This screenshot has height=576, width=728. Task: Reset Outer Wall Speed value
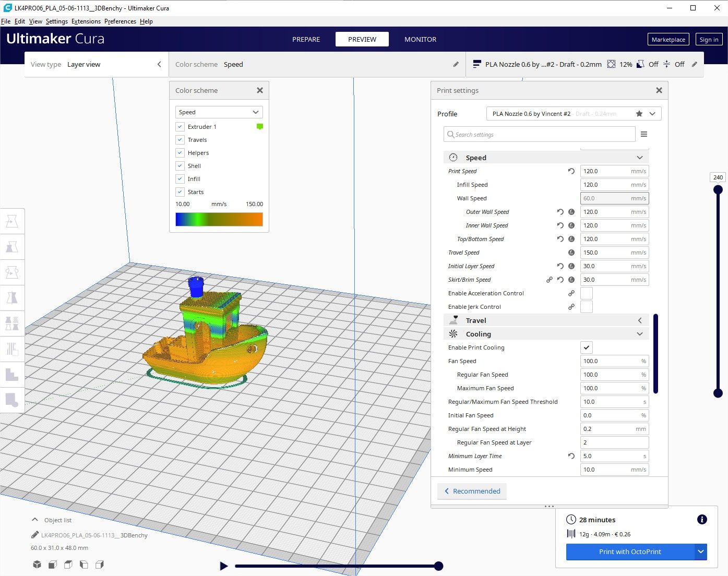pyautogui.click(x=560, y=212)
